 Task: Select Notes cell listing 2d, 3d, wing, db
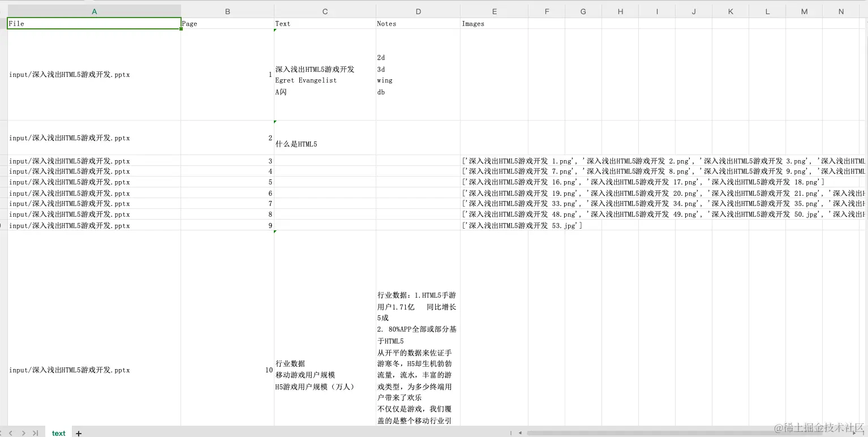coord(418,75)
